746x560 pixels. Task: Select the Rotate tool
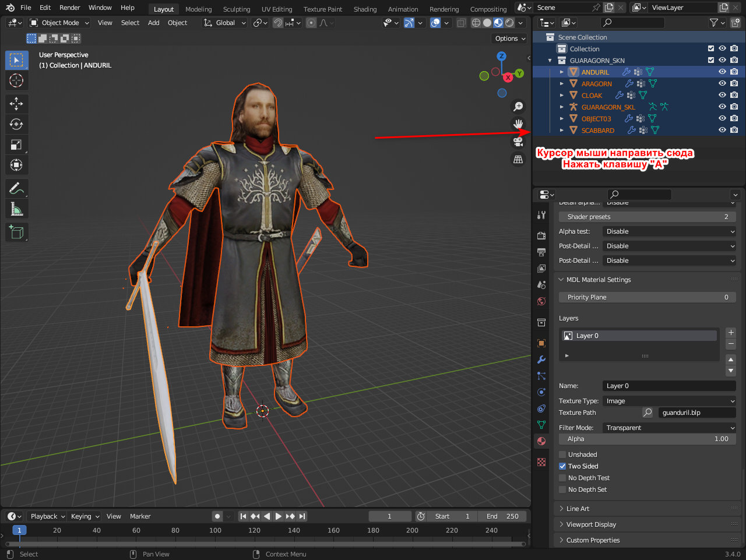coord(16,124)
